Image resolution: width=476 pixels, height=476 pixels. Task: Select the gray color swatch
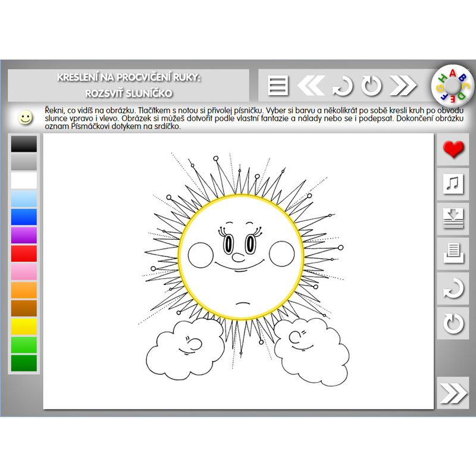coord(24,162)
